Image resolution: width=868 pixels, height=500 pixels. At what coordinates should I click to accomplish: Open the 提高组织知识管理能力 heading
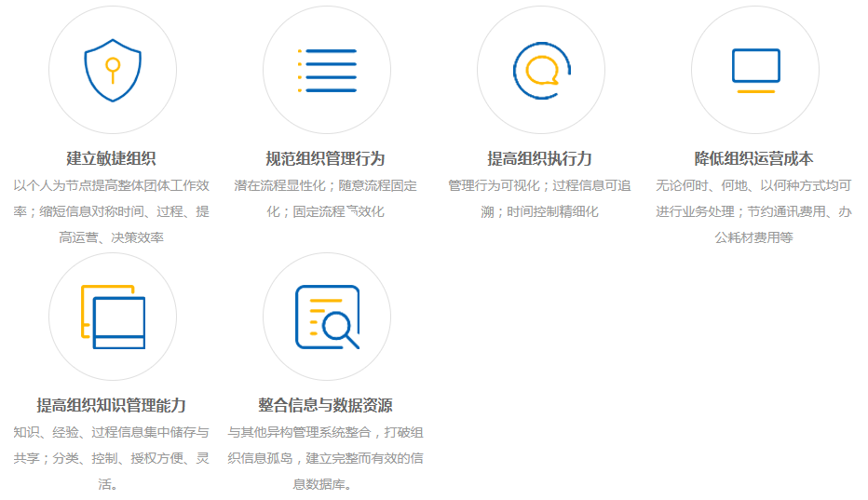coord(112,405)
